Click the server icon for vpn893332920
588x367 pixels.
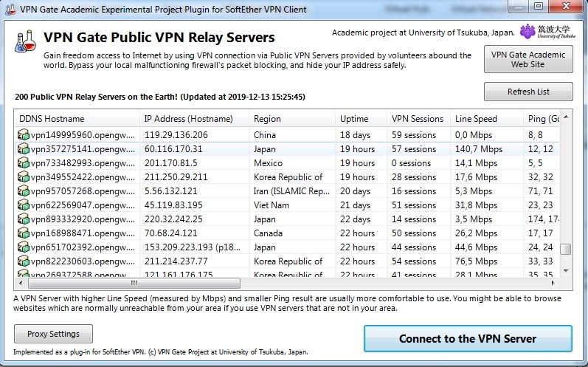point(24,219)
